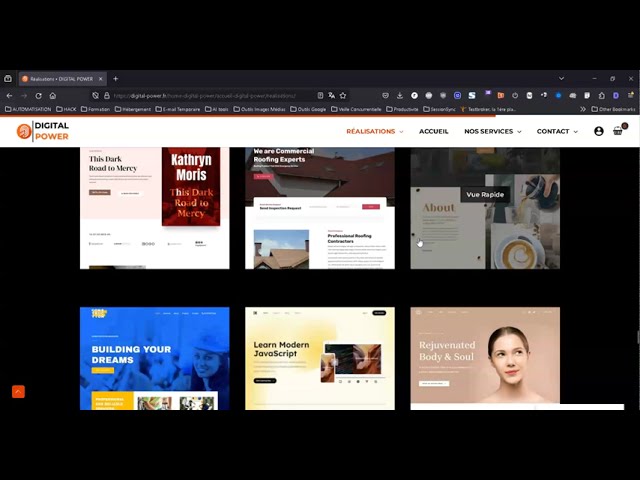This screenshot has height=480, width=640.
Task: Click the power button extension icon
Action: (x=515, y=96)
